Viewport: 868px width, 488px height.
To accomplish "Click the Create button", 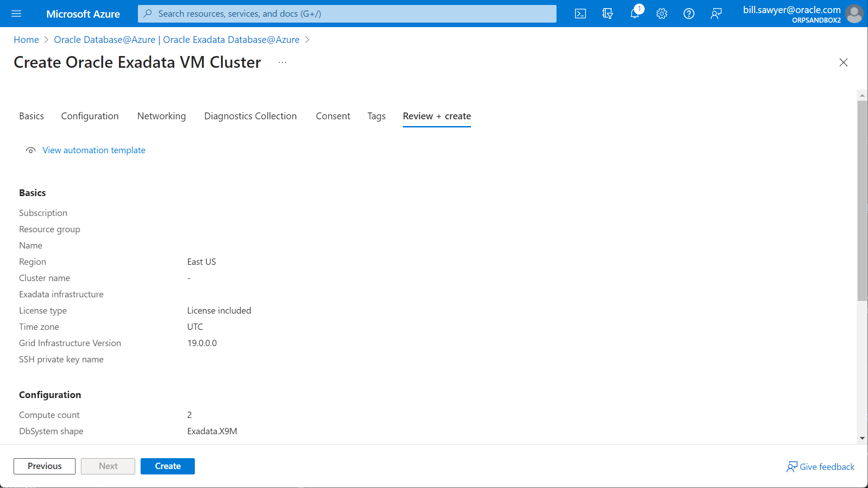I will (167, 466).
